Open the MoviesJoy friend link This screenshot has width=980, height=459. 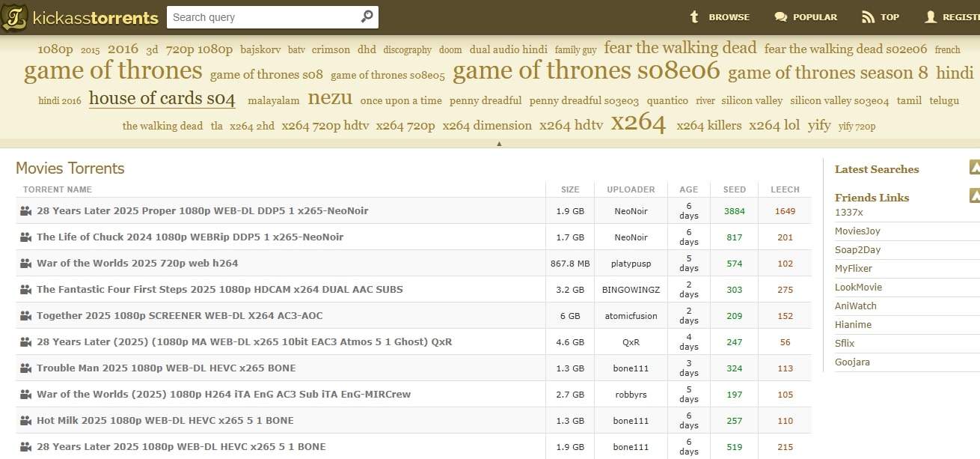click(x=857, y=231)
